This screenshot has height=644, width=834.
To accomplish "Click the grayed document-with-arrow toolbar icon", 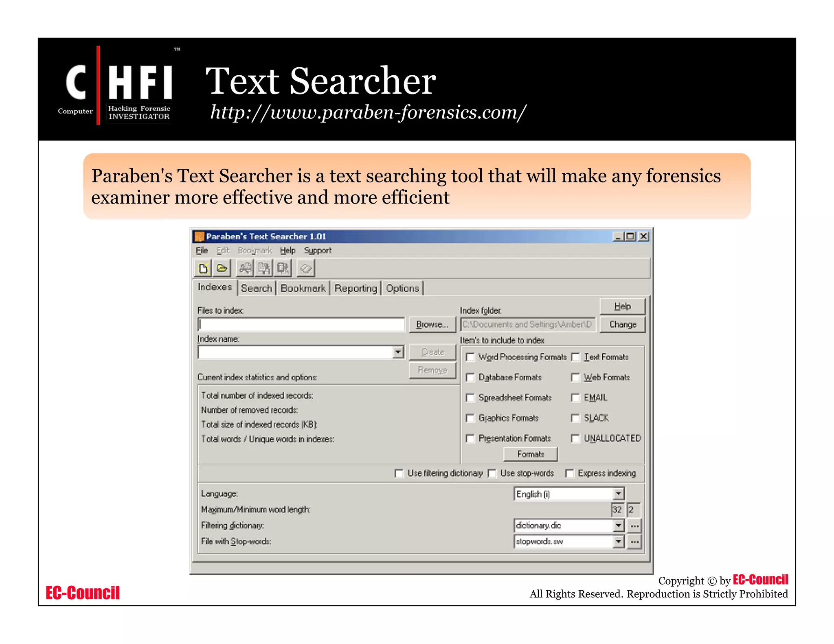I will click(x=263, y=268).
